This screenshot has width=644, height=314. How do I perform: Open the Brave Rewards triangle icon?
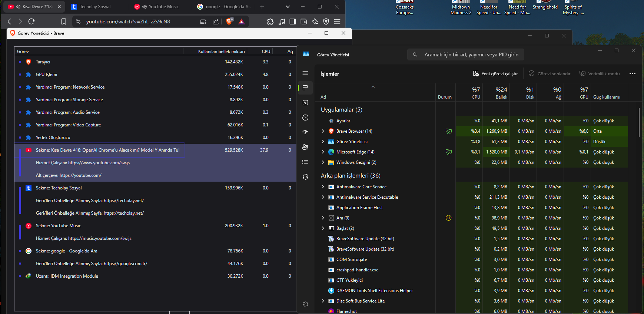click(x=242, y=22)
